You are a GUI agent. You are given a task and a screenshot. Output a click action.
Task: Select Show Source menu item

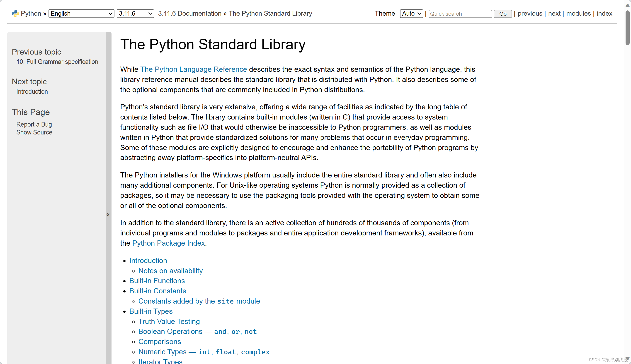(x=34, y=132)
